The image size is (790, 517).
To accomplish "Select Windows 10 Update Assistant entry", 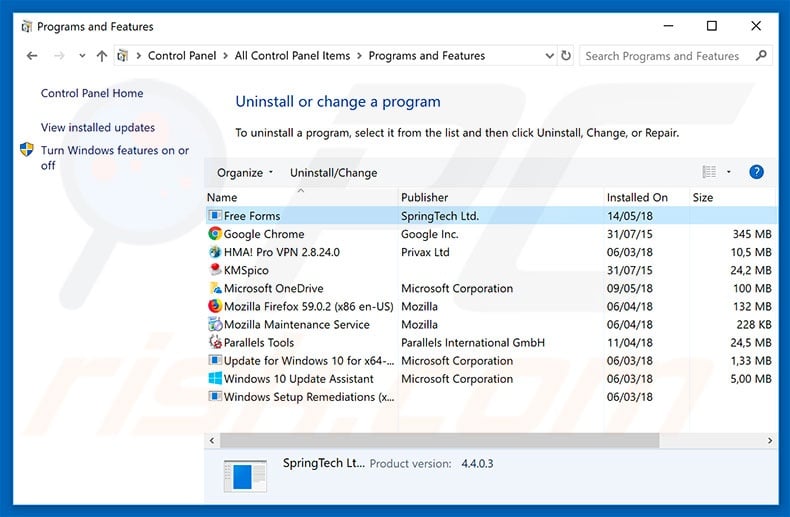I will (x=299, y=379).
